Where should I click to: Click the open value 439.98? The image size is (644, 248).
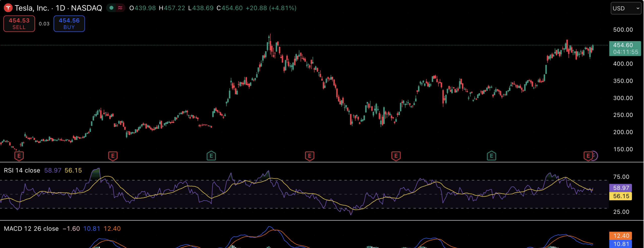(x=145, y=8)
